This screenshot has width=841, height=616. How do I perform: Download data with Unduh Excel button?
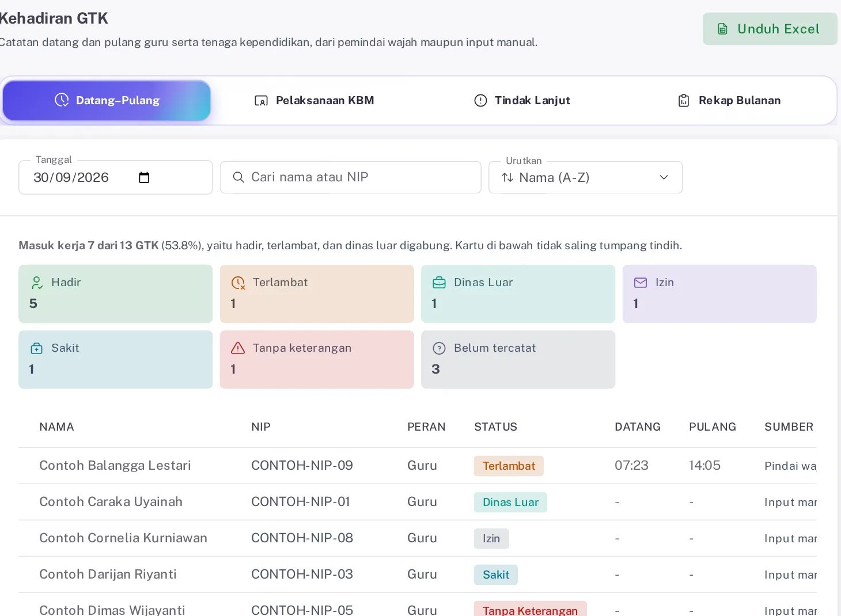770,29
